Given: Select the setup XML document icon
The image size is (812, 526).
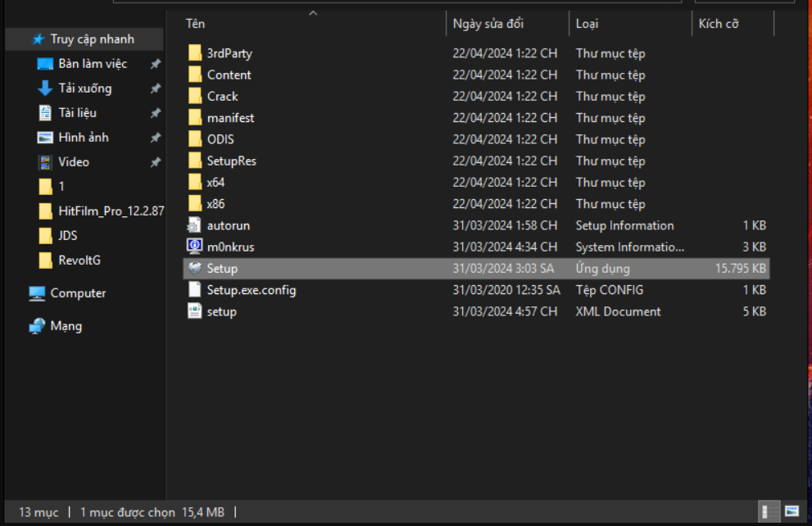Looking at the screenshot, I should coord(194,311).
